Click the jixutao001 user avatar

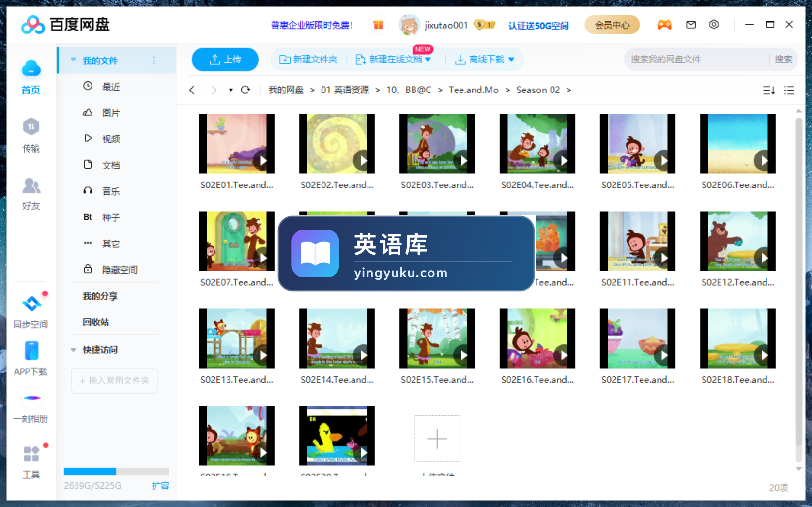(x=409, y=25)
